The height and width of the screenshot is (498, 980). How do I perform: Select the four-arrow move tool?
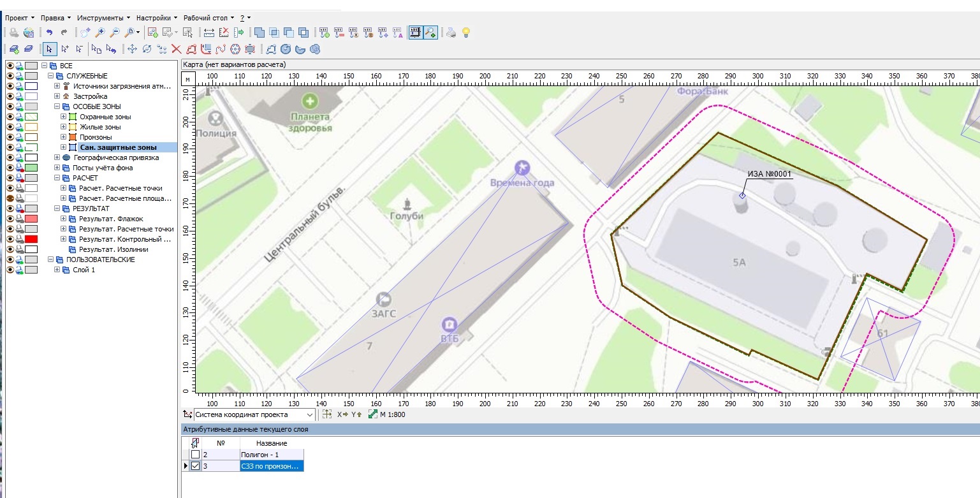pos(132,49)
